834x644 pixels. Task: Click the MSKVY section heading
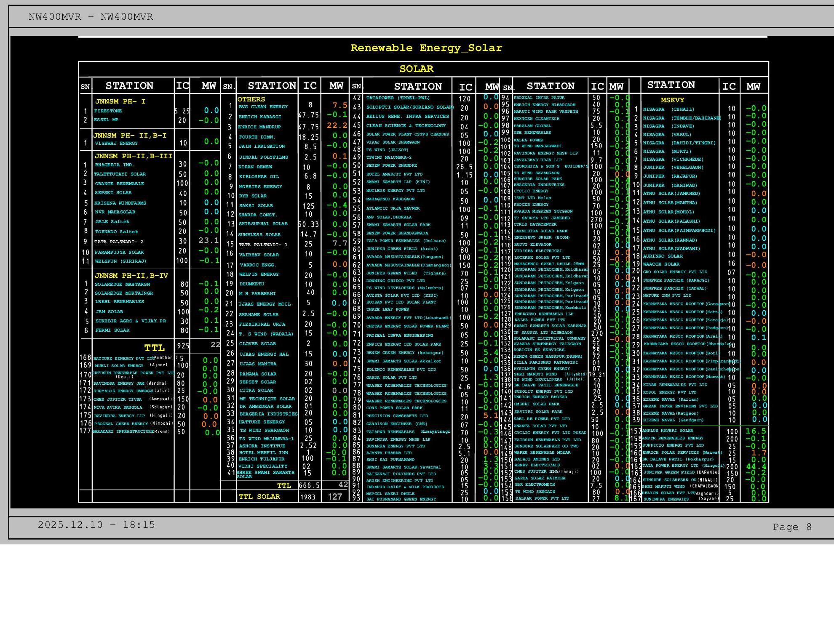[x=672, y=100]
